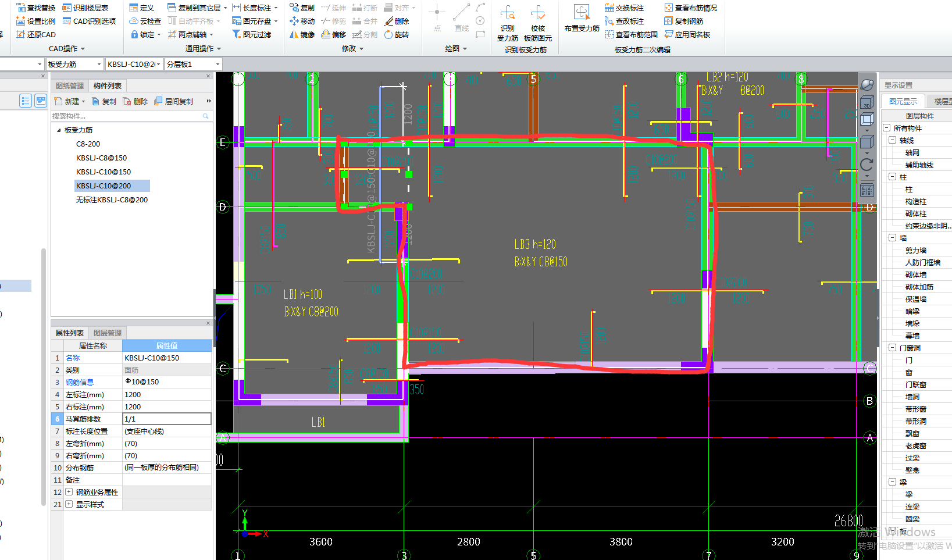Click 层间复制 button
The image size is (952, 560).
pyautogui.click(x=173, y=101)
